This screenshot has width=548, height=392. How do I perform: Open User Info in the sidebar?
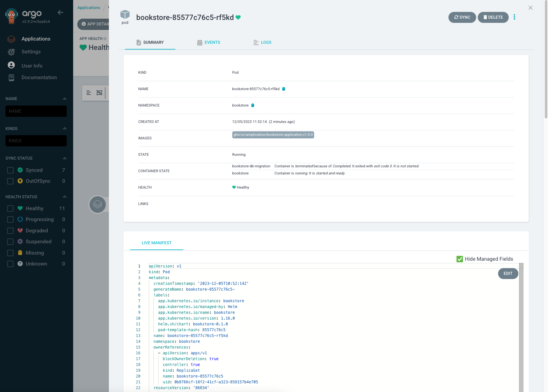(32, 66)
